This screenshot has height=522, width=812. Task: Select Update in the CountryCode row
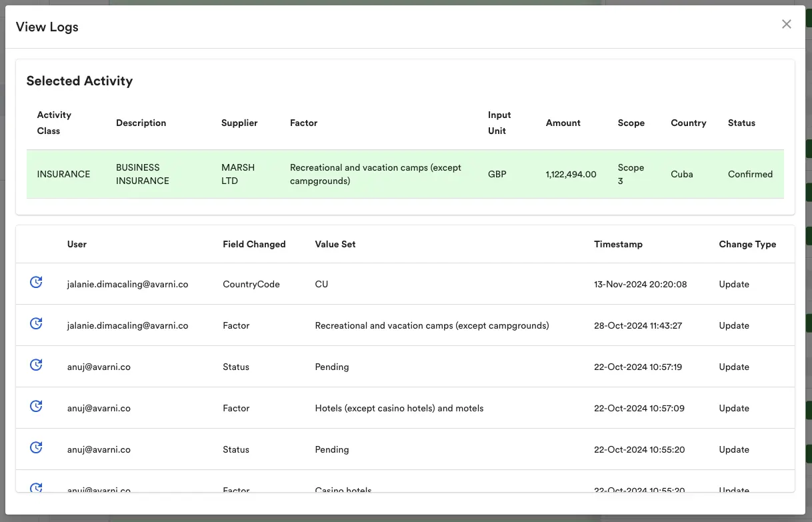[734, 284]
